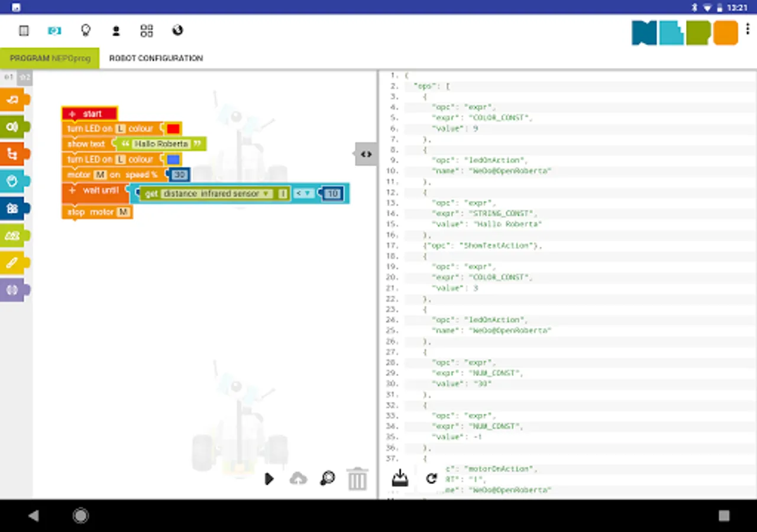Open the purple Variables toolbox category
The image size is (757, 532).
(x=14, y=290)
